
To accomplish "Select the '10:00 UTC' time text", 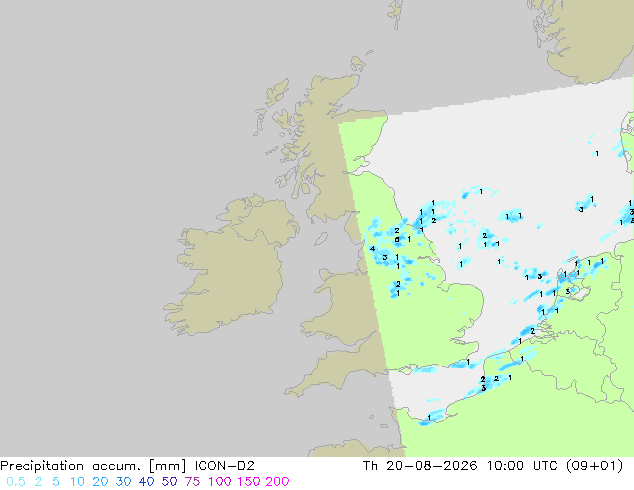I will [x=524, y=466].
